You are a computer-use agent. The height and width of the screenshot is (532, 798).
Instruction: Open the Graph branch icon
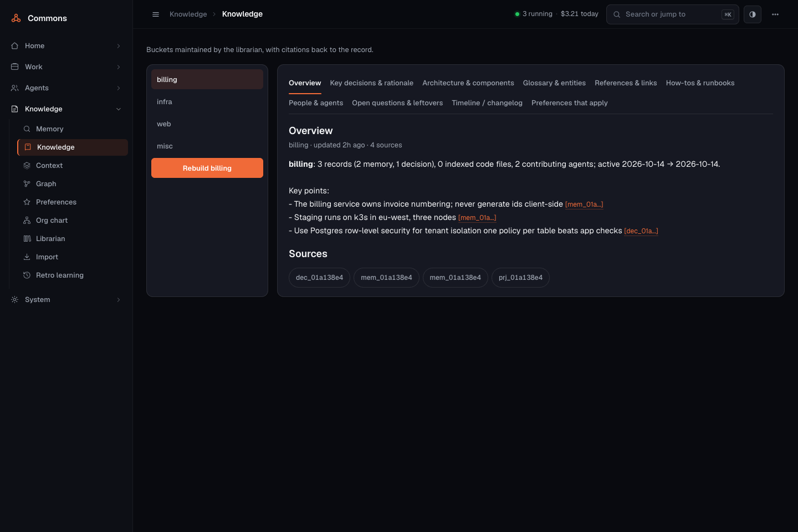click(27, 184)
